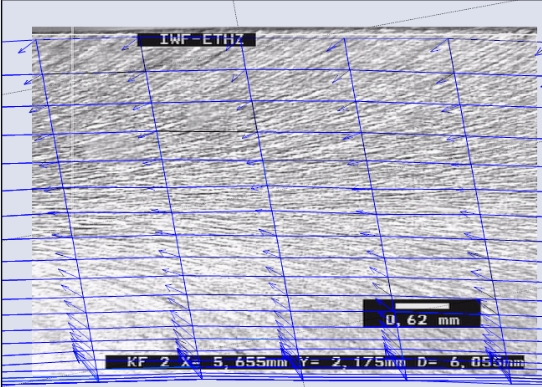Click the short black horizontal line in micrograph
Image resolution: width=542 pixels, height=387 pixels.
tap(206, 131)
